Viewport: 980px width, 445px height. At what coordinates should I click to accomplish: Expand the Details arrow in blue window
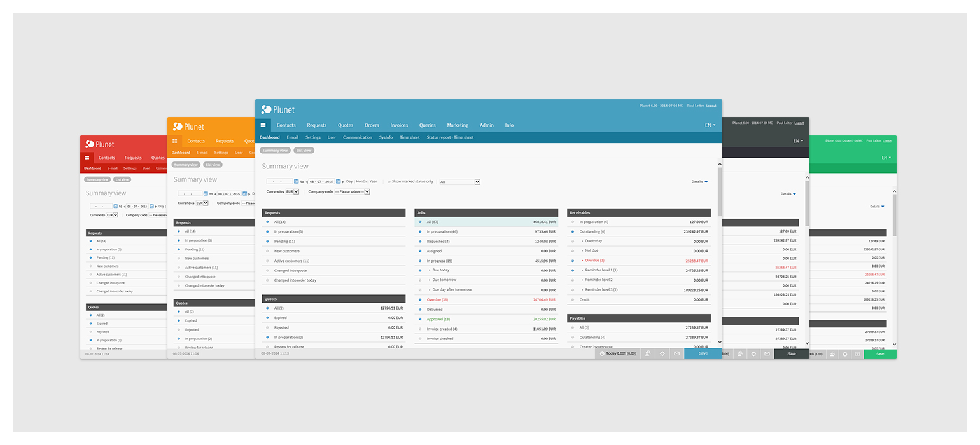tap(706, 182)
